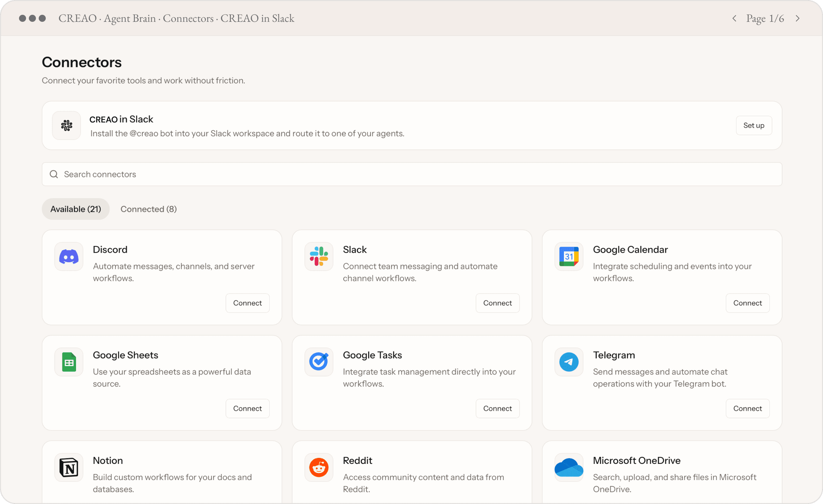Click 'Search, upload, and share files' description
Screen dimensions: 823x504
point(675,484)
